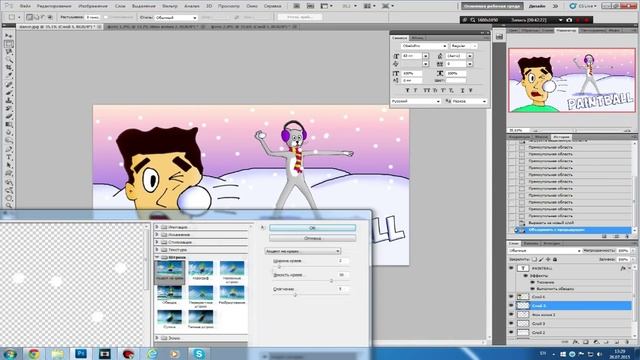Viewport: 640px width, 360px height.
Task: Open Редактирование menu
Action: pos(54,6)
